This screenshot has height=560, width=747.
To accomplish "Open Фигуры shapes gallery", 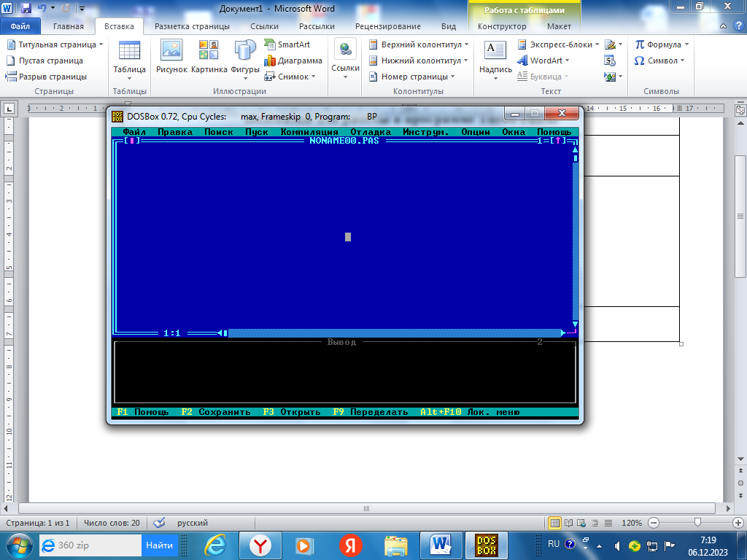I will 245,59.
